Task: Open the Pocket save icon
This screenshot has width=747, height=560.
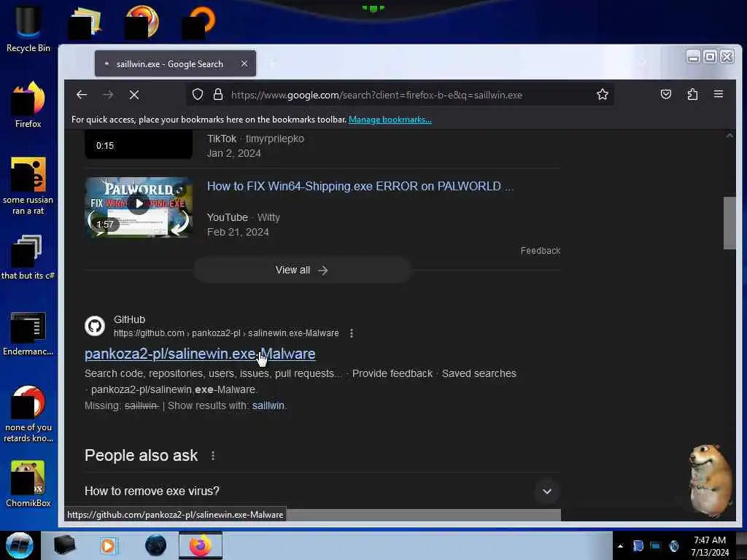Action: pyautogui.click(x=666, y=94)
